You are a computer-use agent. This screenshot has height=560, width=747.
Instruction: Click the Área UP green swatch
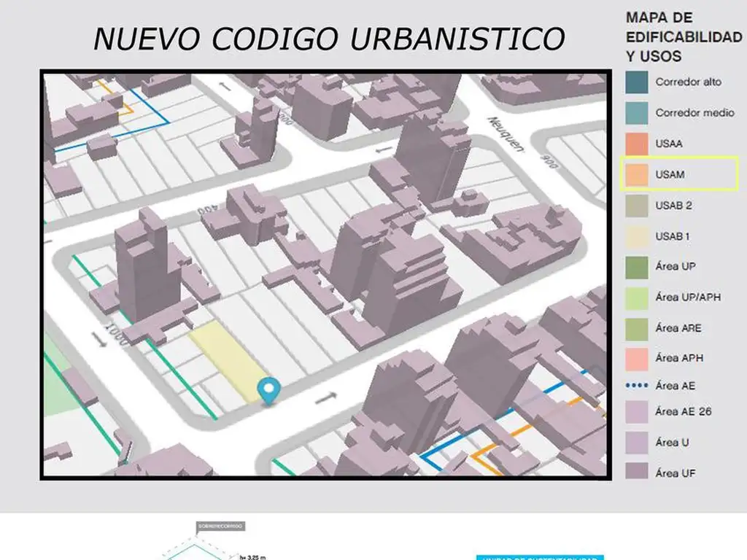click(x=636, y=267)
